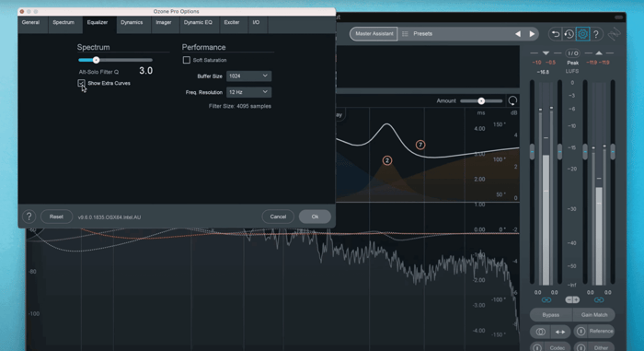The width and height of the screenshot is (644, 351).
Task: Click the Alt-Solo Filter Q slider
Action: (115, 60)
